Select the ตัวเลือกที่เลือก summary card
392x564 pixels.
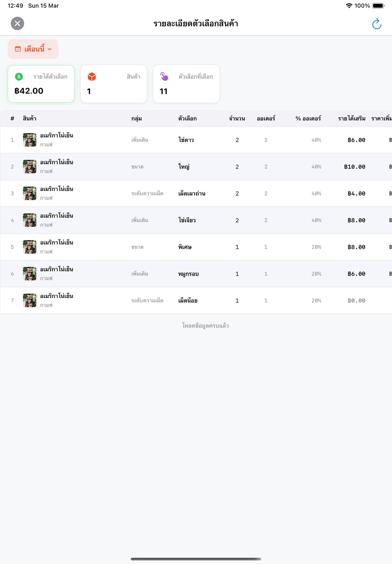click(186, 84)
